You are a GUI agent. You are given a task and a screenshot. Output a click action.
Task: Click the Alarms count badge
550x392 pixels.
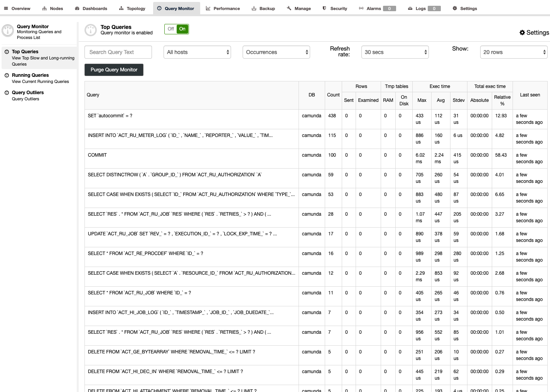coord(390,8)
